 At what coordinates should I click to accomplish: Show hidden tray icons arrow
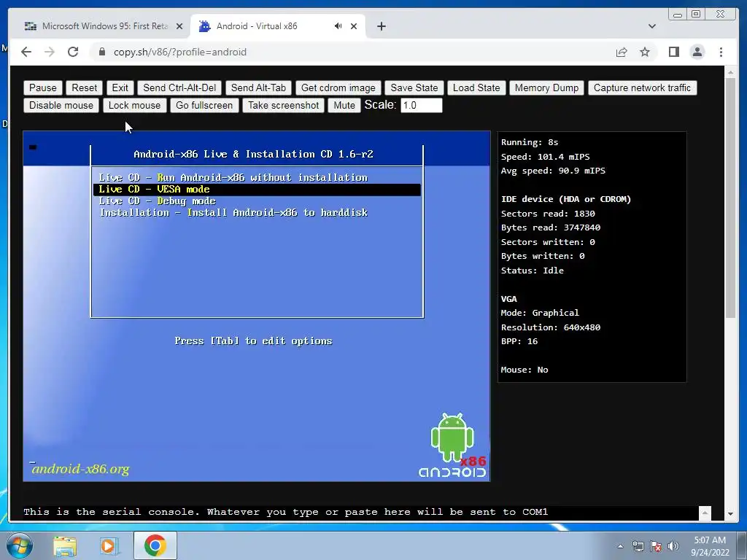point(620,546)
